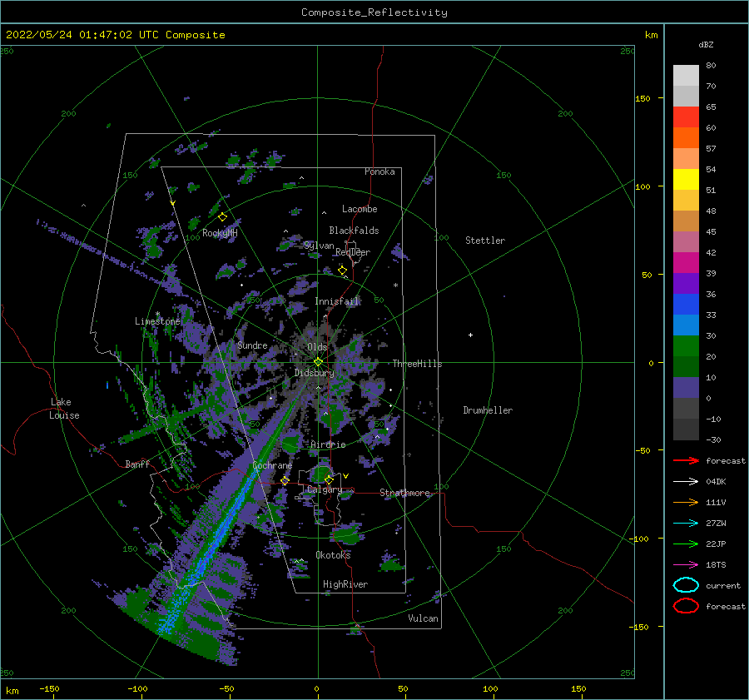Click the red forecast arrow in legend
The image size is (749, 700).
(686, 460)
